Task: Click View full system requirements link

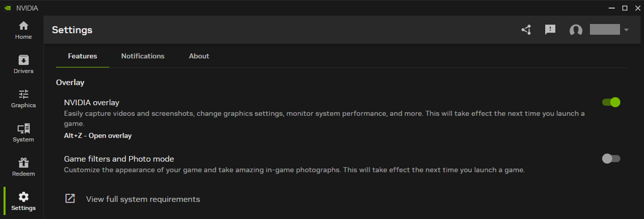Action: click(143, 199)
